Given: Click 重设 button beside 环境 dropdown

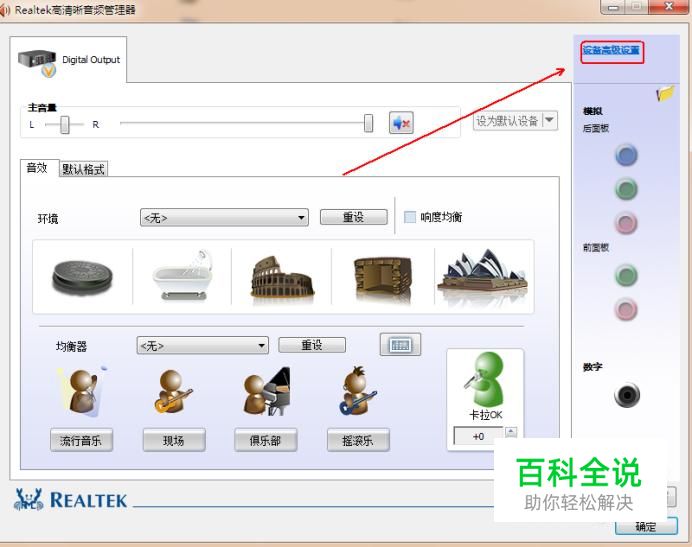Looking at the screenshot, I should pyautogui.click(x=354, y=217).
